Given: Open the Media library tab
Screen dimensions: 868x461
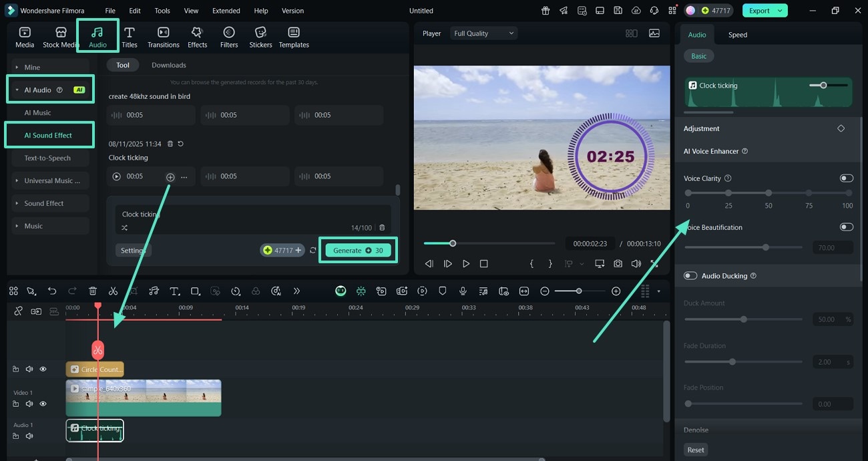Looking at the screenshot, I should click(25, 37).
